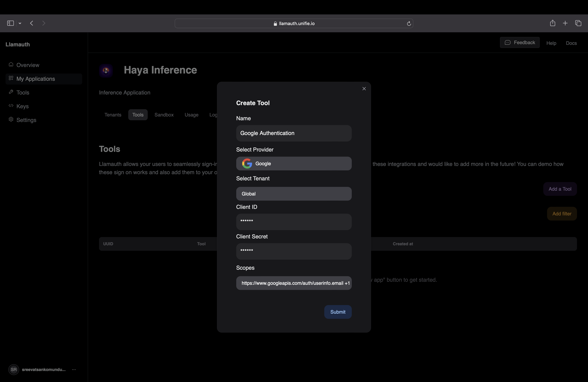Screen dimensions: 588x382
Task: Open the Docs link
Action: [x=571, y=43]
